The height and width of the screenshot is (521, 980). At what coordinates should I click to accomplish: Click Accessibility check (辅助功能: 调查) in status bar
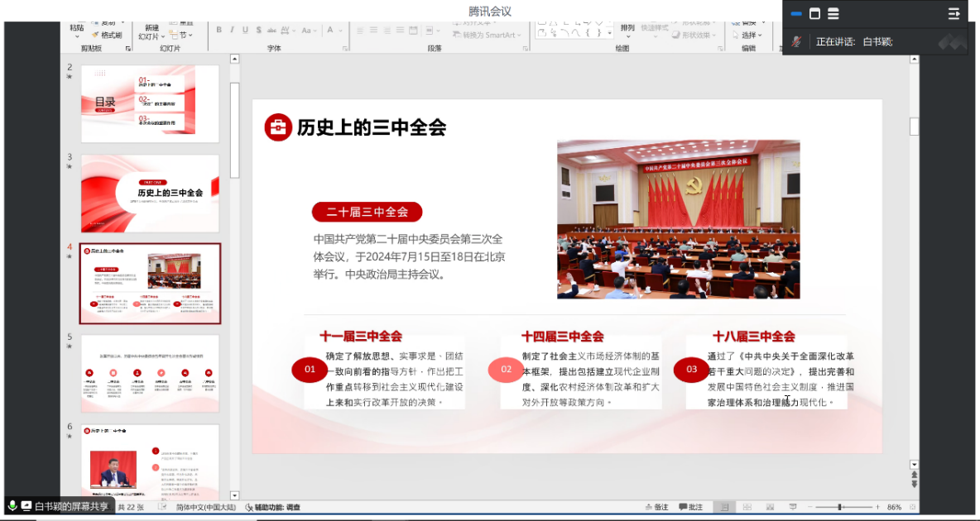click(273, 507)
